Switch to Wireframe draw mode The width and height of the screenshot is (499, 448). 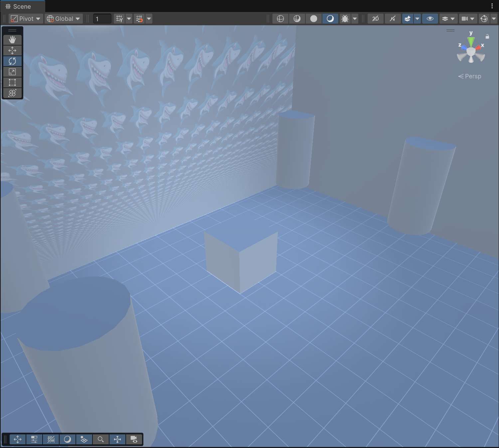pos(280,19)
